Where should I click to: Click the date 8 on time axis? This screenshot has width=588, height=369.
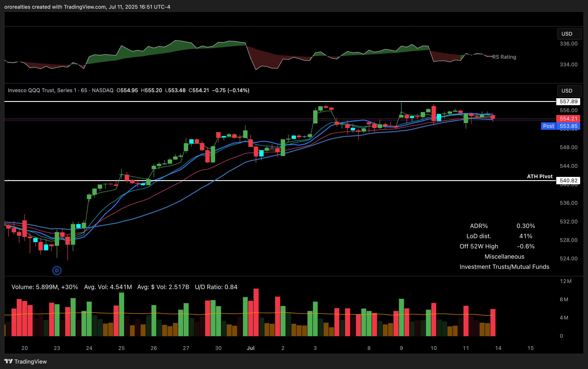(x=369, y=348)
